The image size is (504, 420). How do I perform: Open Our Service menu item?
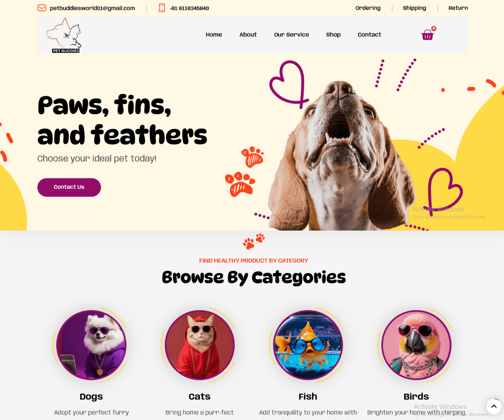point(291,35)
